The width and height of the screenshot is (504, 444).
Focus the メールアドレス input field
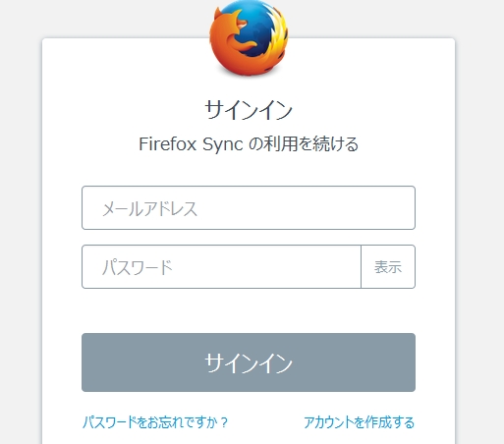249,207
